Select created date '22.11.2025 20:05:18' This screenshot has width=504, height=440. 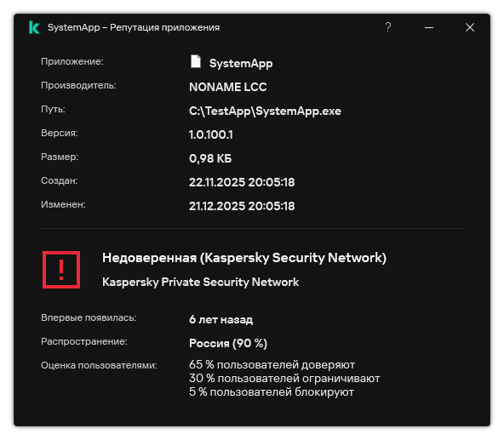pyautogui.click(x=242, y=182)
